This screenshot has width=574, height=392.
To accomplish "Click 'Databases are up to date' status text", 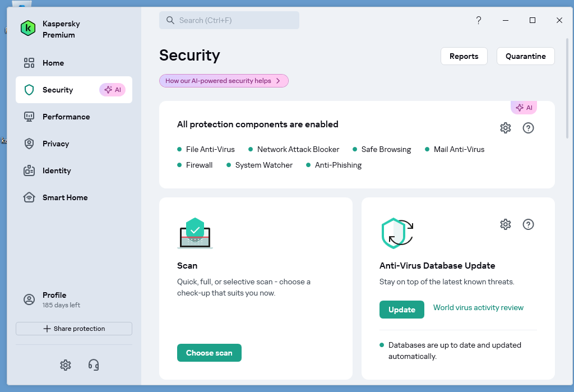I will pos(455,351).
